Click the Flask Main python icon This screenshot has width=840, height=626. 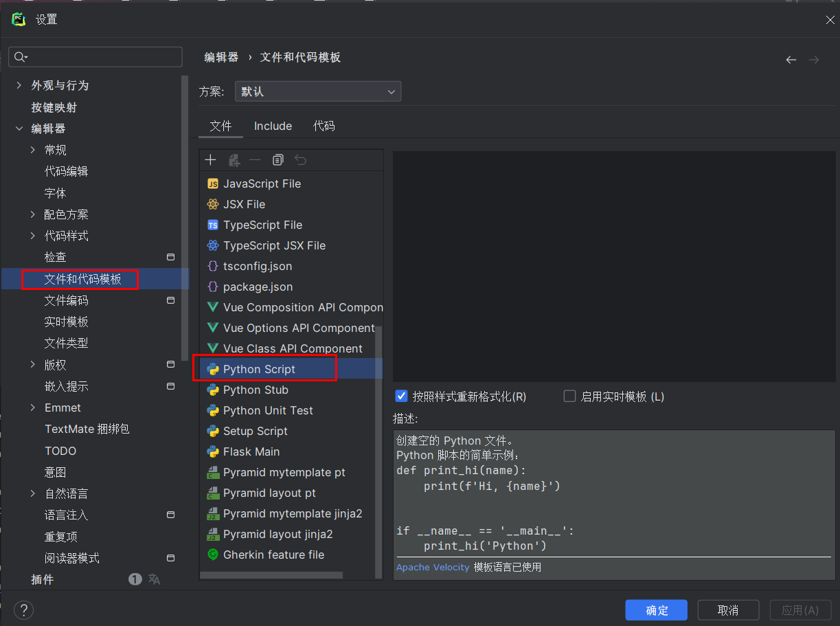[213, 451]
